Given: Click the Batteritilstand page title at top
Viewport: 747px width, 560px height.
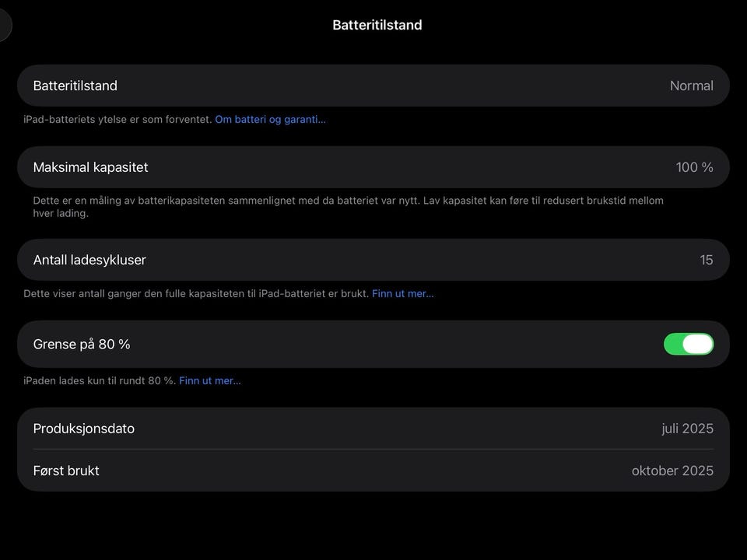Looking at the screenshot, I should 377,25.
